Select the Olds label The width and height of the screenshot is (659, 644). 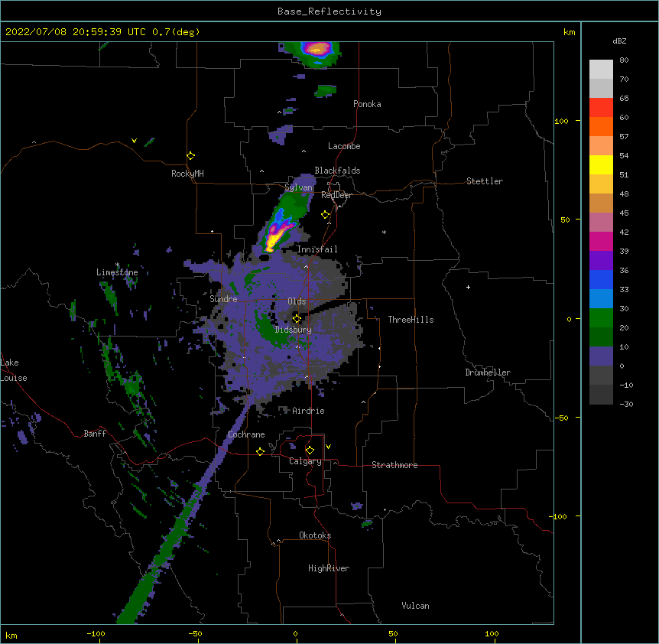(297, 301)
